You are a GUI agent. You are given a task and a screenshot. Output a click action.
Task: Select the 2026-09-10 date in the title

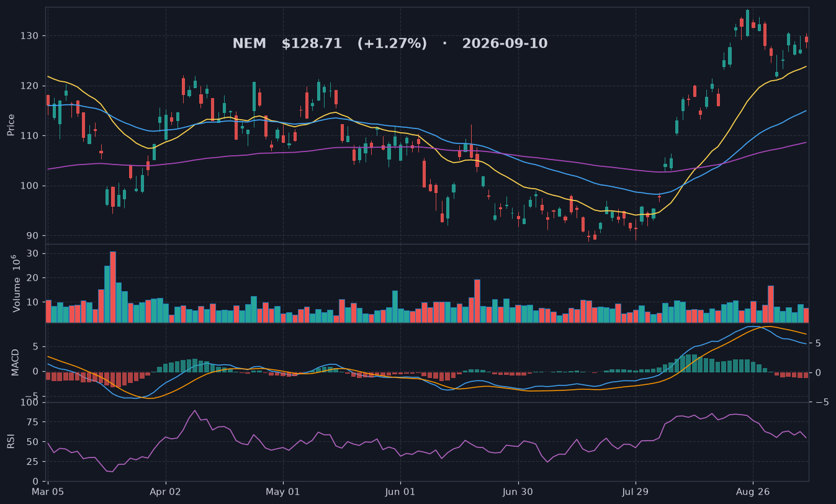tap(505, 44)
